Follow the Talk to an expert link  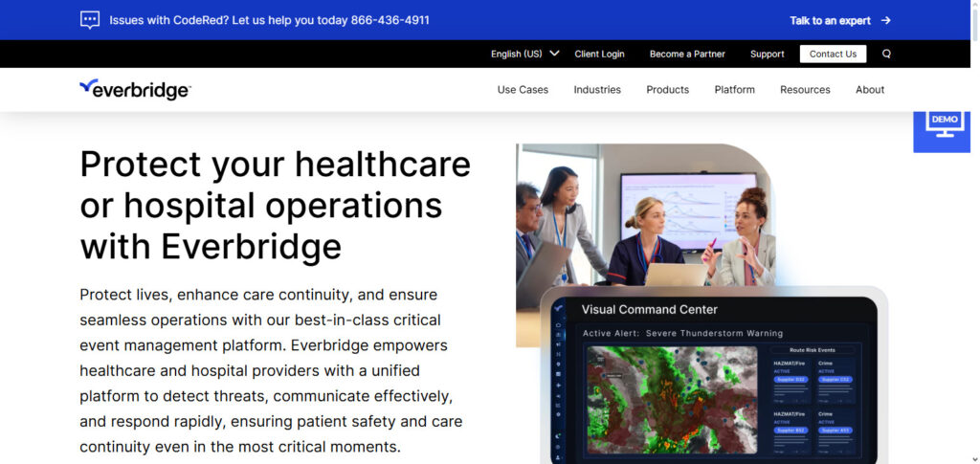[830, 21]
